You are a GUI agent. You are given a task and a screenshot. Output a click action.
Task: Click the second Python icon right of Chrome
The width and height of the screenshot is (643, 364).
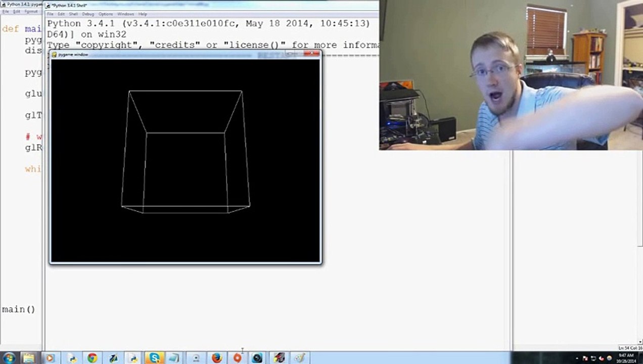pos(133,358)
